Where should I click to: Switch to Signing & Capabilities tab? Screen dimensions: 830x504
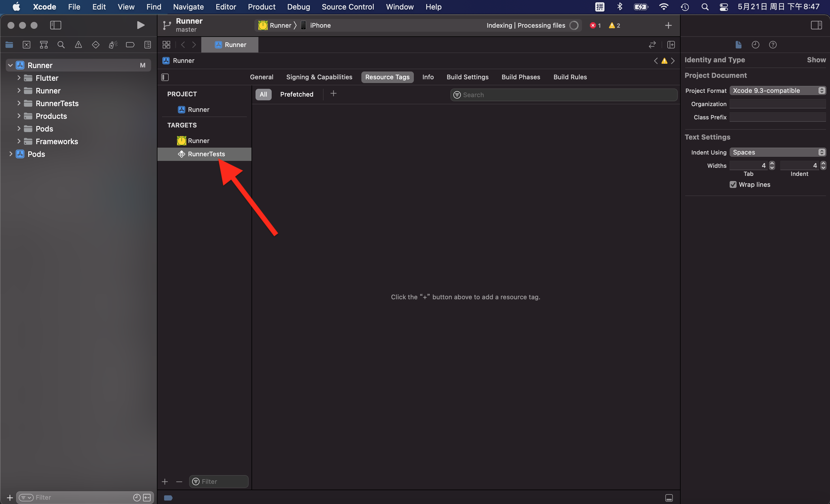pyautogui.click(x=319, y=77)
